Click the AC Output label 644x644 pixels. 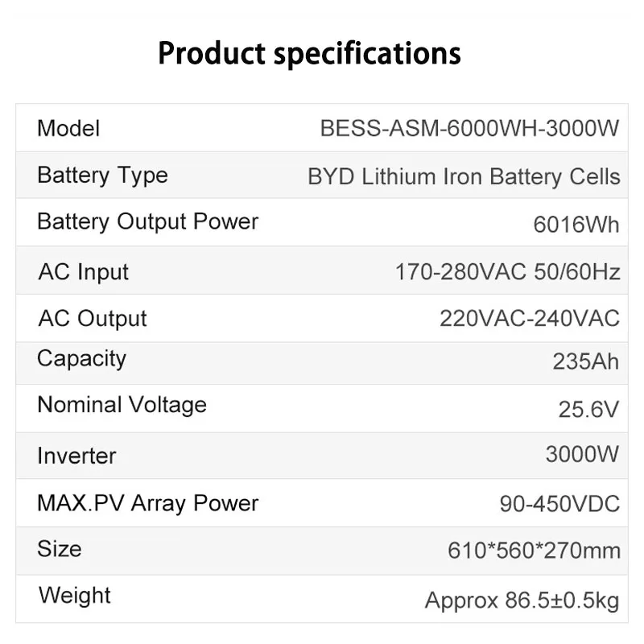point(92,319)
